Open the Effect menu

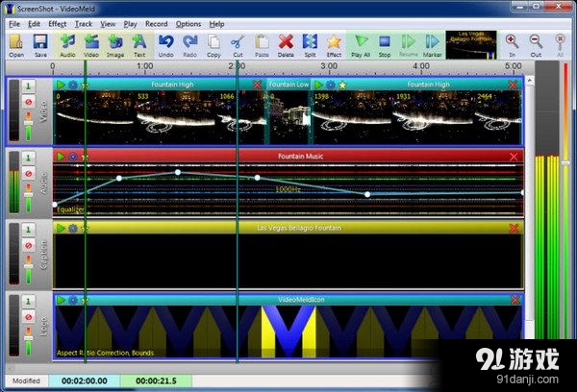pos(58,24)
